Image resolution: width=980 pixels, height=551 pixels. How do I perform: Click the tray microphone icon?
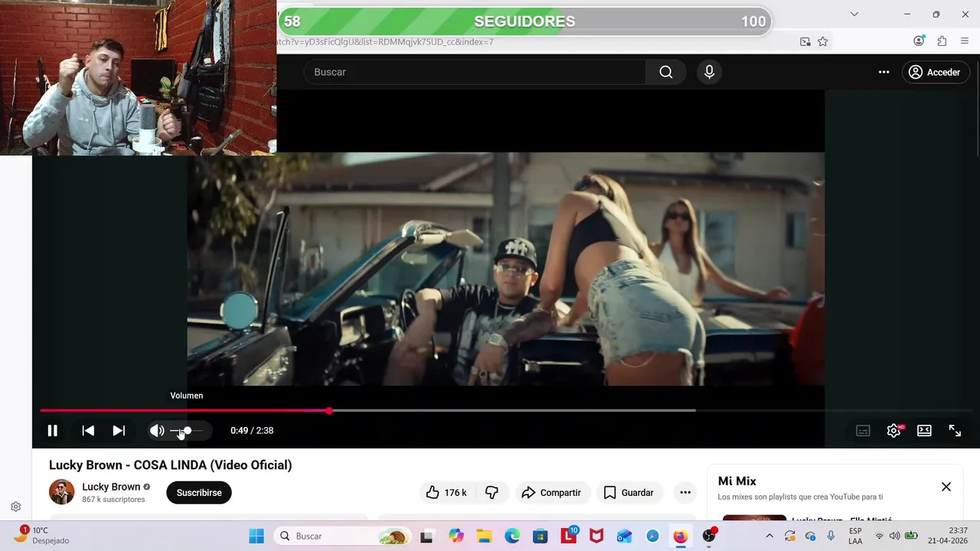coord(831,536)
